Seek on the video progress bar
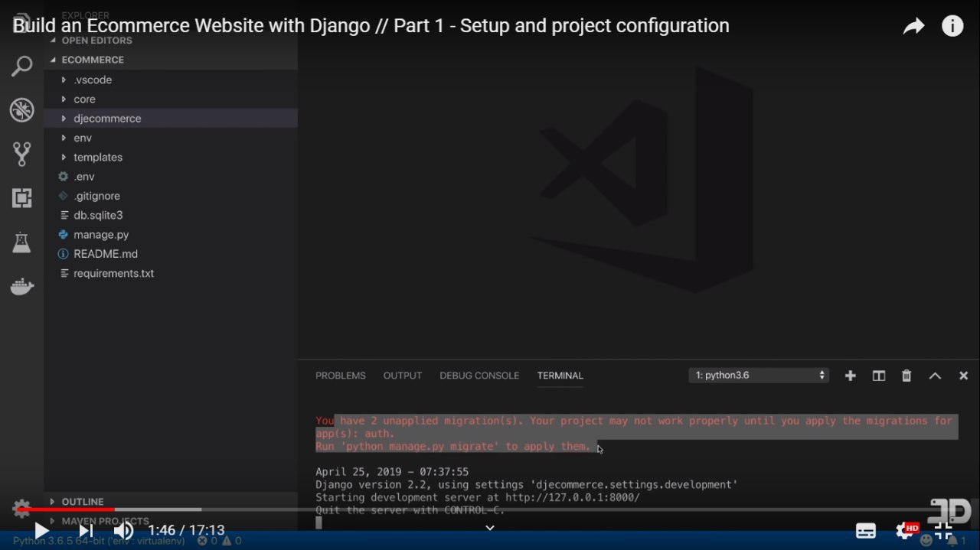Image resolution: width=980 pixels, height=550 pixels. point(490,509)
